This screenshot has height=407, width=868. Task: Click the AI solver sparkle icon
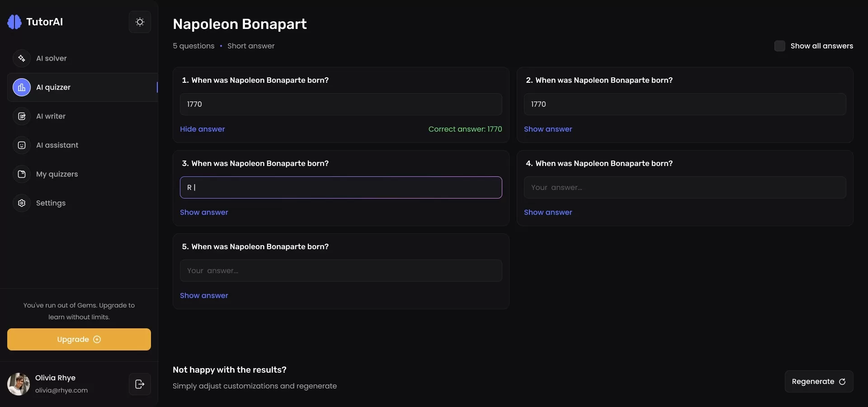click(x=22, y=58)
